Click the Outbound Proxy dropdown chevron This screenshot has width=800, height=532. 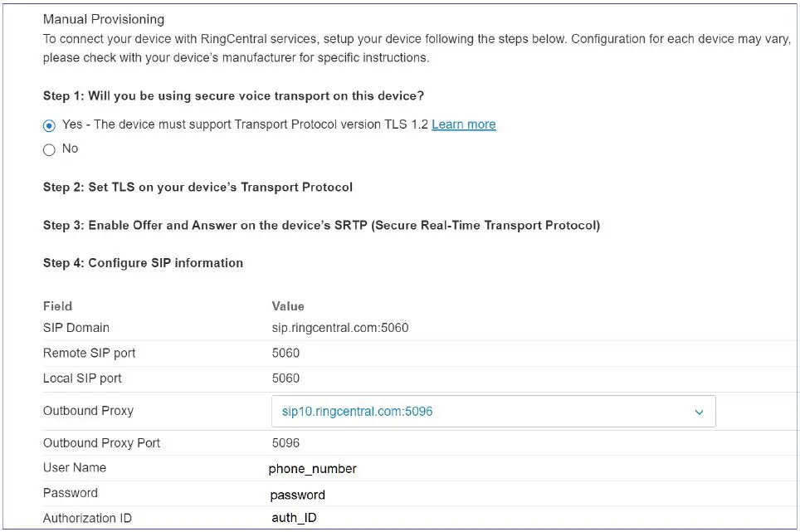700,411
